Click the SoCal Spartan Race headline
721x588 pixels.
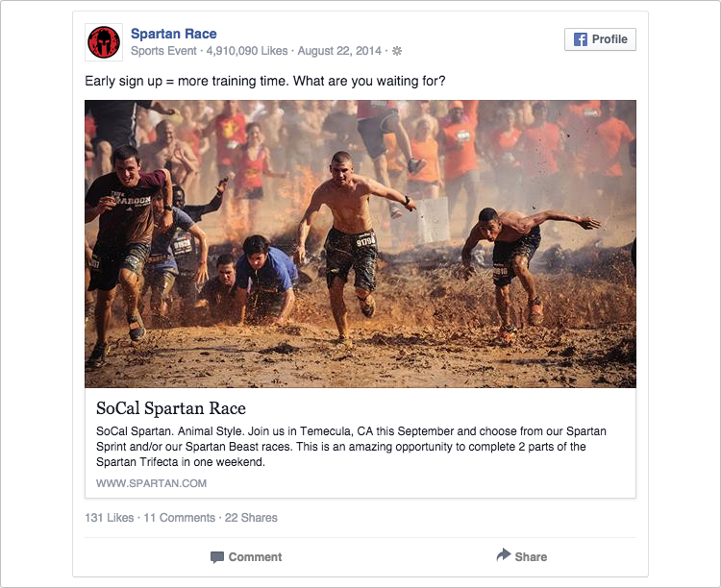pyautogui.click(x=171, y=408)
